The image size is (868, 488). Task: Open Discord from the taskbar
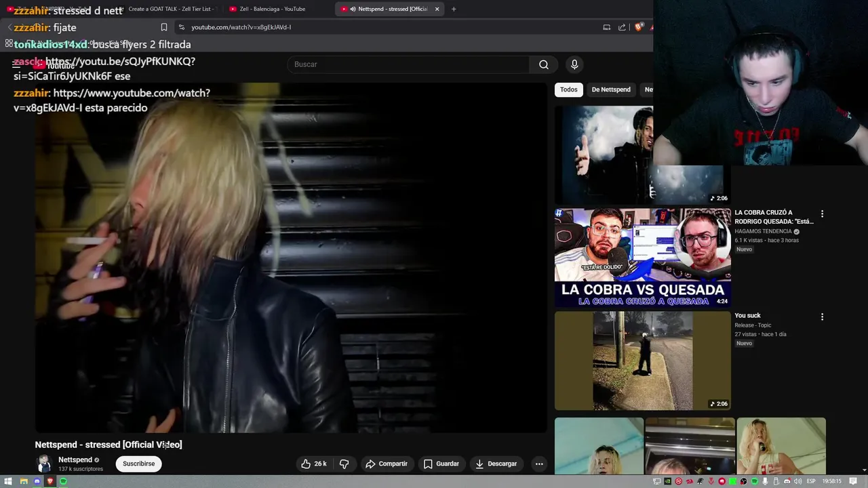37,481
